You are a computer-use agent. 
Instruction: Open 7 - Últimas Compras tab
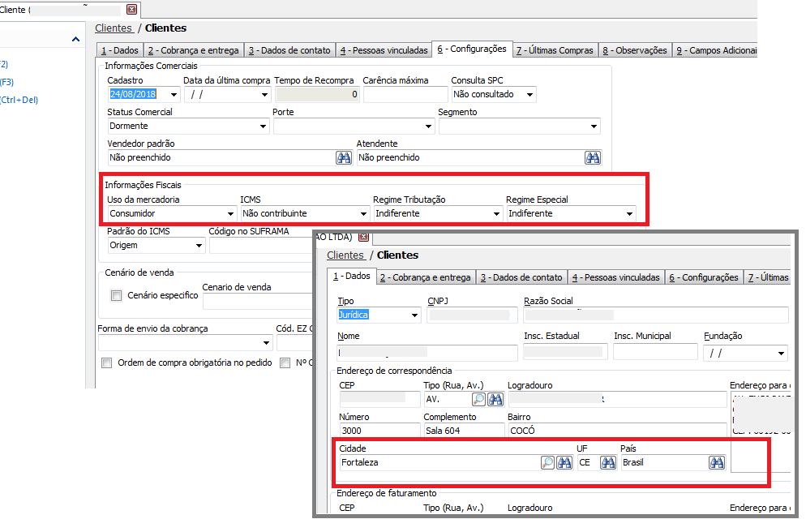click(x=555, y=50)
